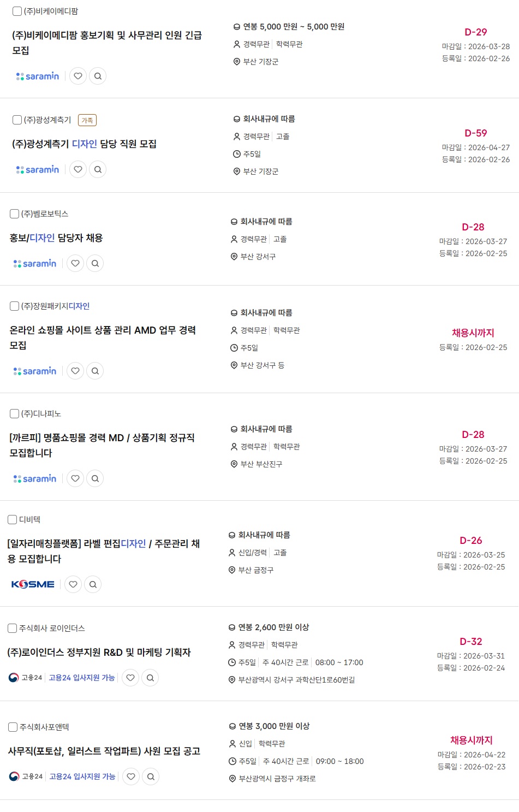Click the 가족 badge next to 광성계측기

pyautogui.click(x=87, y=120)
